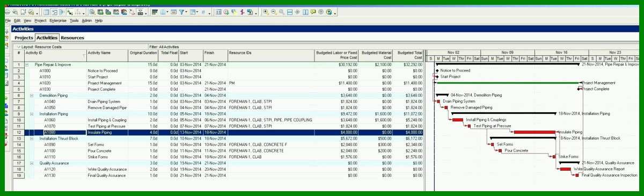Collapse the Demolition Piping group
644x196 pixels.
(31, 95)
